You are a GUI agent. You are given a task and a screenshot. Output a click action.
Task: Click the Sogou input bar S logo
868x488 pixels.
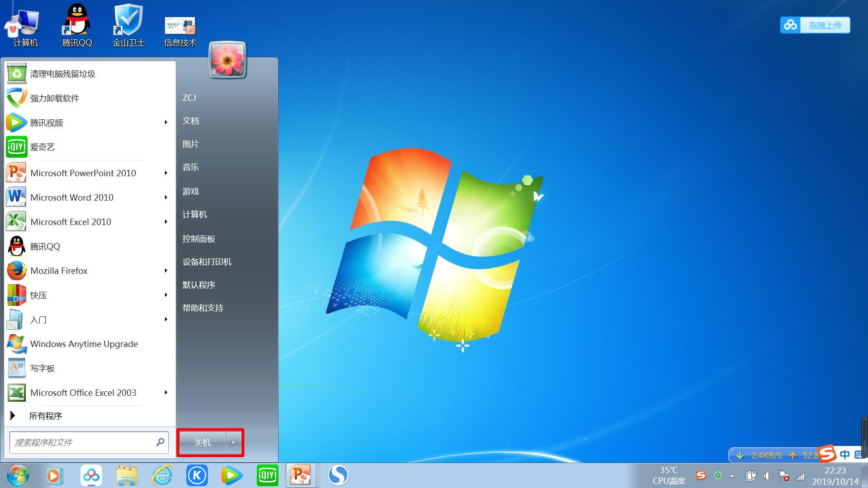click(827, 454)
